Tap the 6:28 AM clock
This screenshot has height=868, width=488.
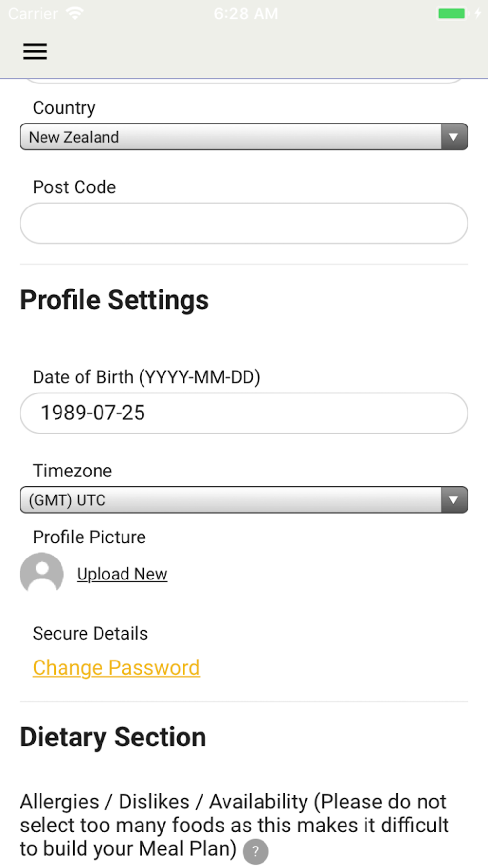(246, 13)
